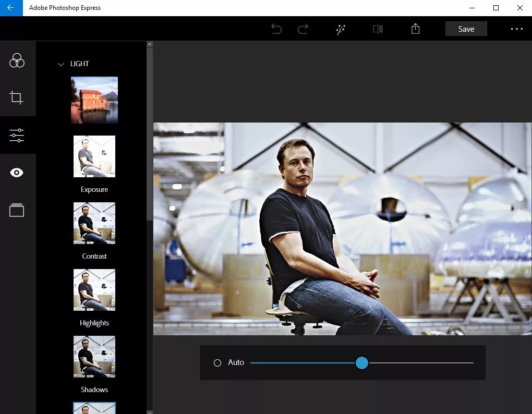Click the orange house preview thumbnail
532x414 pixels.
(x=94, y=100)
